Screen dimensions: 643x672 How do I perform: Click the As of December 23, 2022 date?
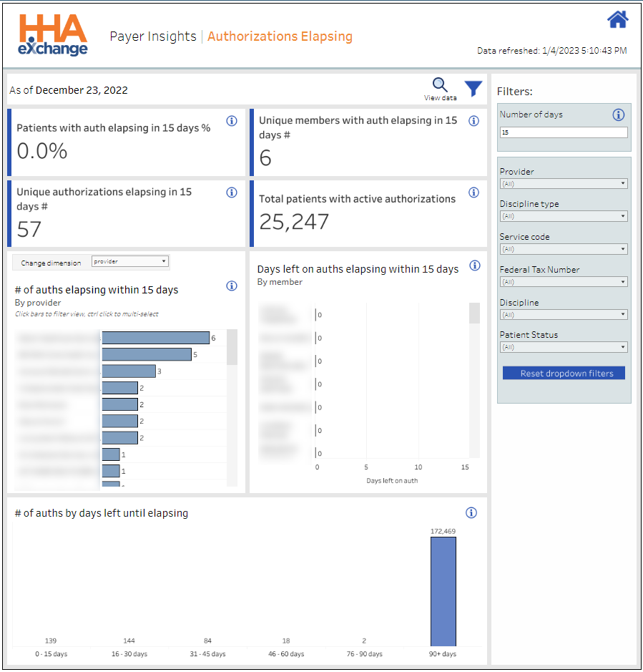[69, 90]
